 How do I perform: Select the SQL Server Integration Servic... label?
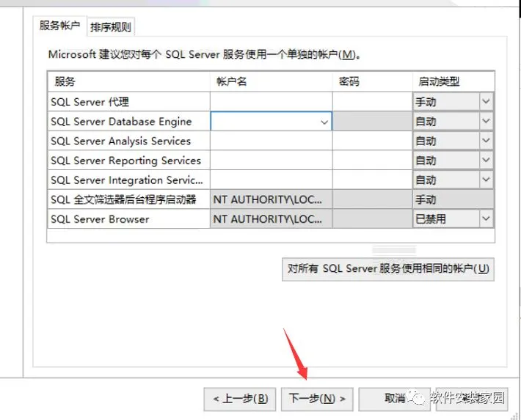(127, 180)
